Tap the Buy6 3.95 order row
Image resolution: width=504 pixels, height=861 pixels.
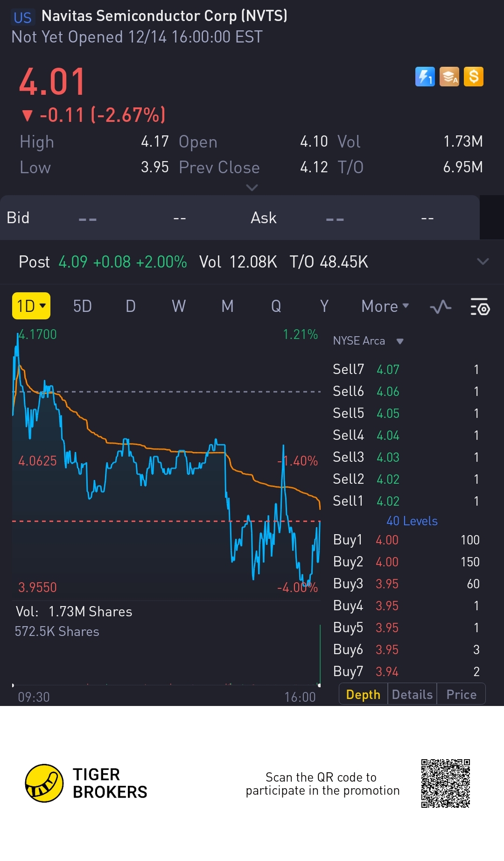click(406, 649)
